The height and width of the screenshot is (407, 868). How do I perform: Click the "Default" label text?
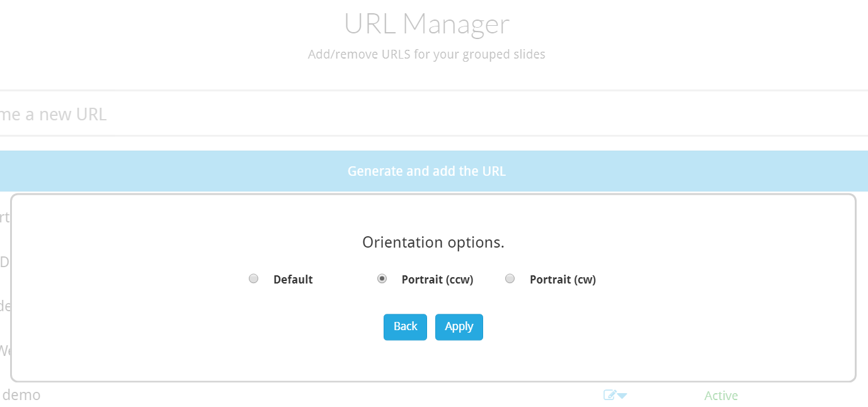[x=293, y=280]
